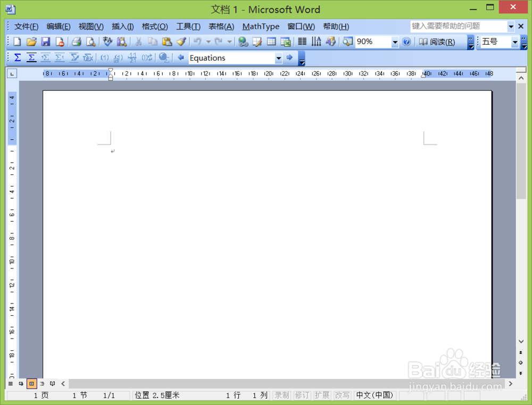Click the horizontal scrollbar right arrow
This screenshot has height=405, width=532.
[511, 384]
